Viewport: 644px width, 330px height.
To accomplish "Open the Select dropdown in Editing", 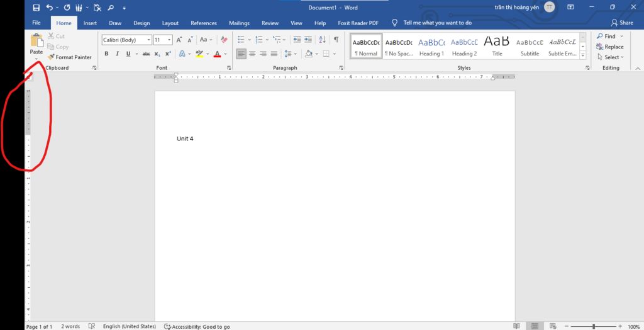I will [x=611, y=57].
